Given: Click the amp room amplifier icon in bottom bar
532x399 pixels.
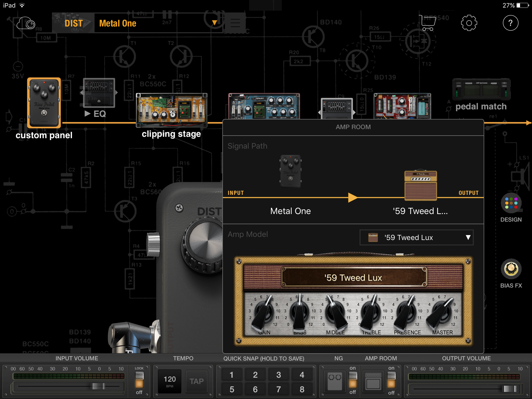Looking at the screenshot, I should [373, 381].
